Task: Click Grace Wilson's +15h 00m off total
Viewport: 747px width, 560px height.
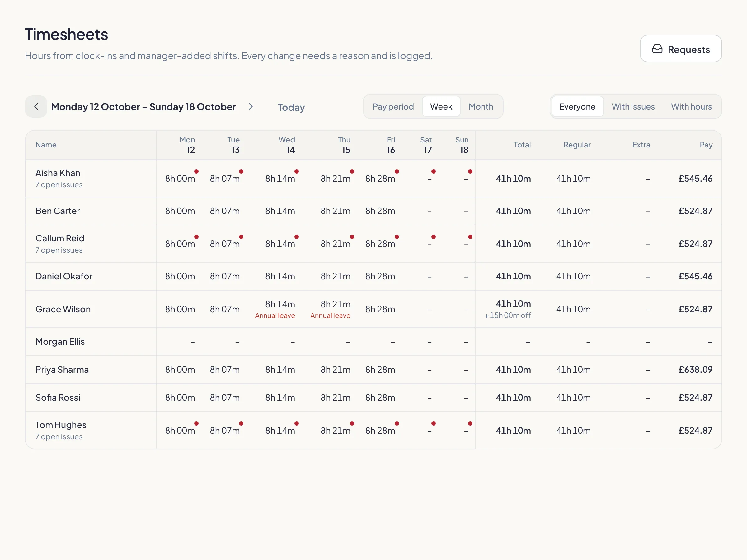Action: pyautogui.click(x=507, y=315)
